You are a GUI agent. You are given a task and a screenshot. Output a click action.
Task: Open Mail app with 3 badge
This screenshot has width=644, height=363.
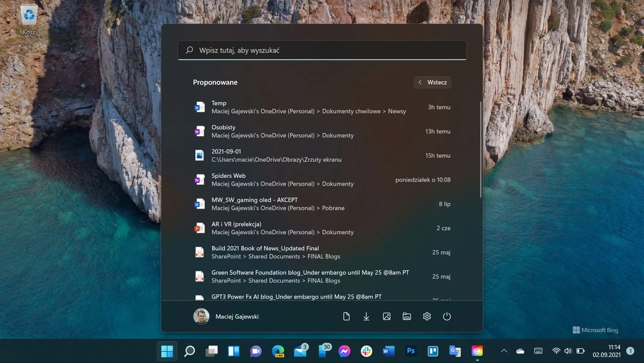301,351
